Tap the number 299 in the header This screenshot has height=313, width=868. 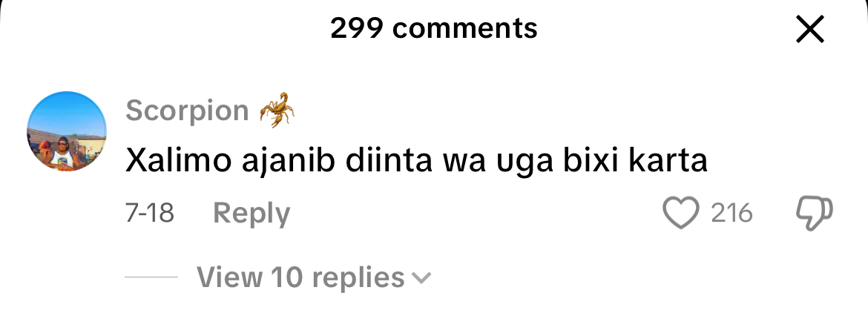point(357,29)
